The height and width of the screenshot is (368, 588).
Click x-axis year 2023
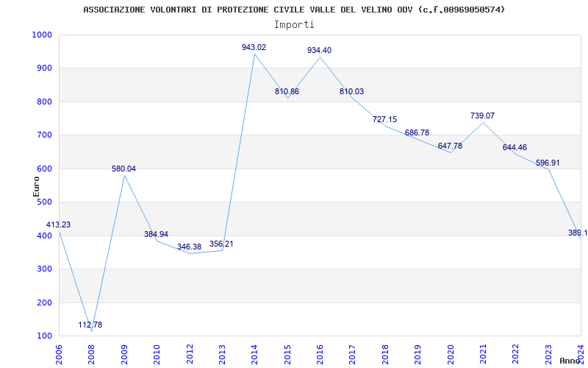548,355
